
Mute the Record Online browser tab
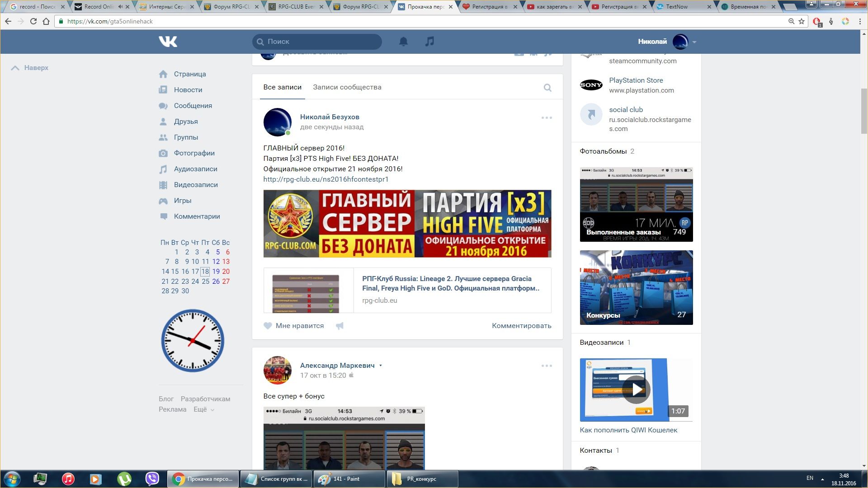point(120,7)
